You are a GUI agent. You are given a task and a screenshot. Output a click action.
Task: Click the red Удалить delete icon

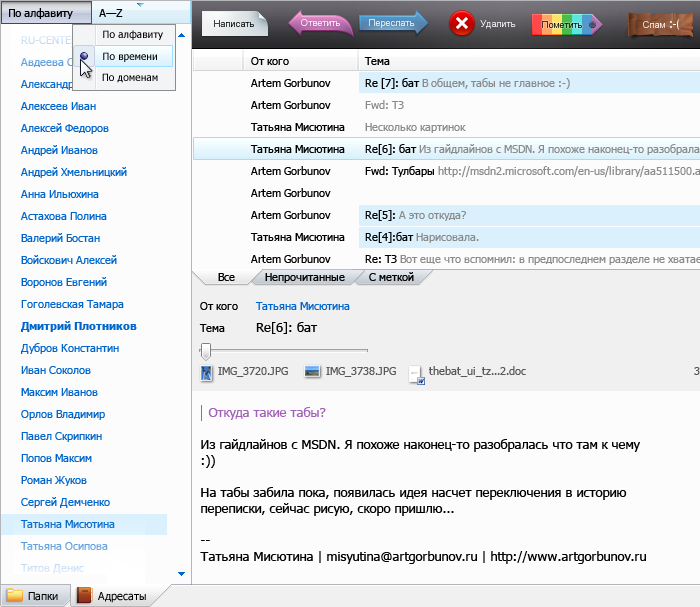[461, 23]
